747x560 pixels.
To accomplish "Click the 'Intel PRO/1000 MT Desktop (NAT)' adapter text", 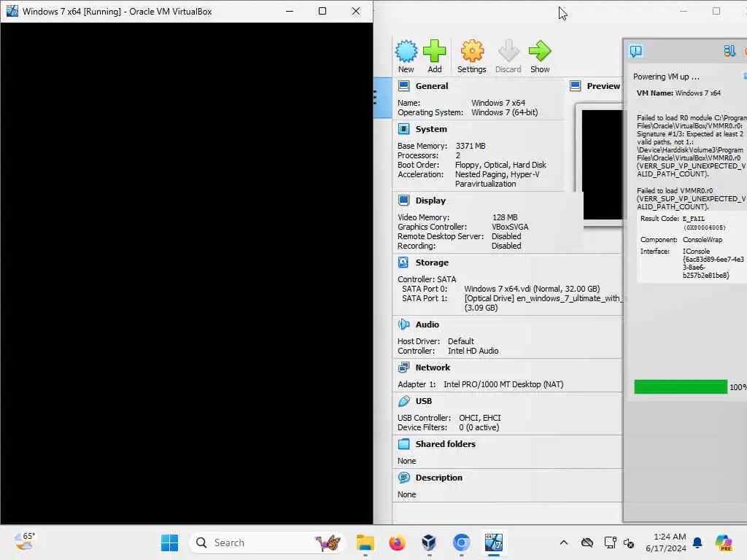I will (x=503, y=384).
